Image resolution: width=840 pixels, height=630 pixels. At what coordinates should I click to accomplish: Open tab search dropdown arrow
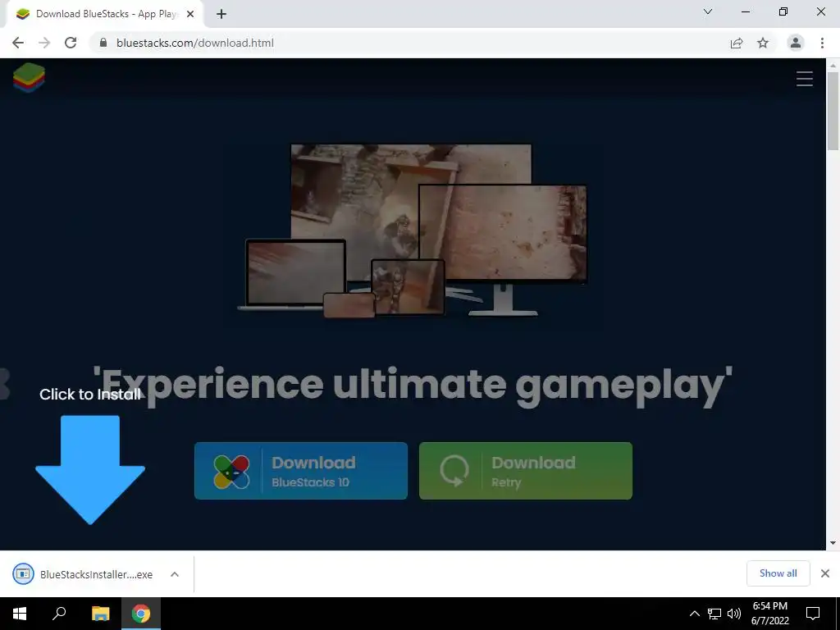pos(708,11)
